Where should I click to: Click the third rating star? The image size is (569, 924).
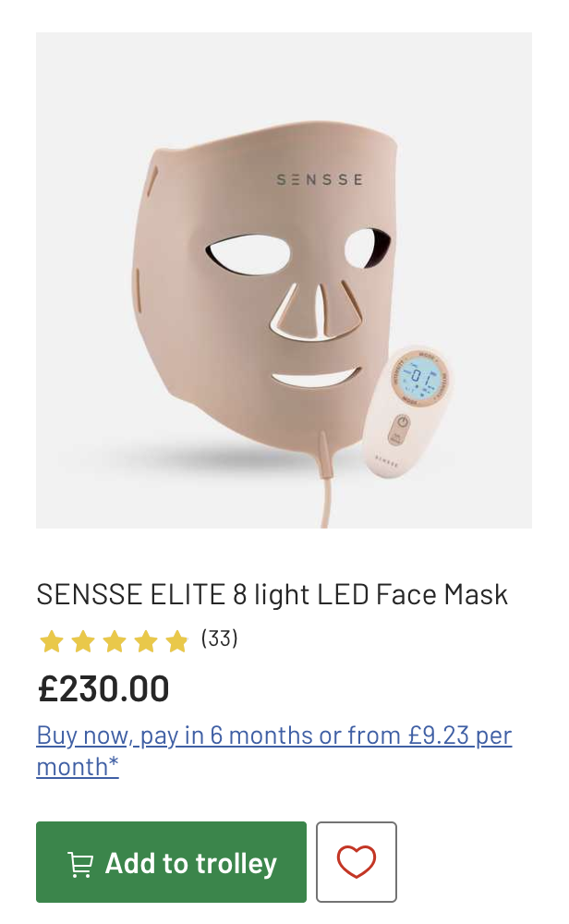coord(115,640)
